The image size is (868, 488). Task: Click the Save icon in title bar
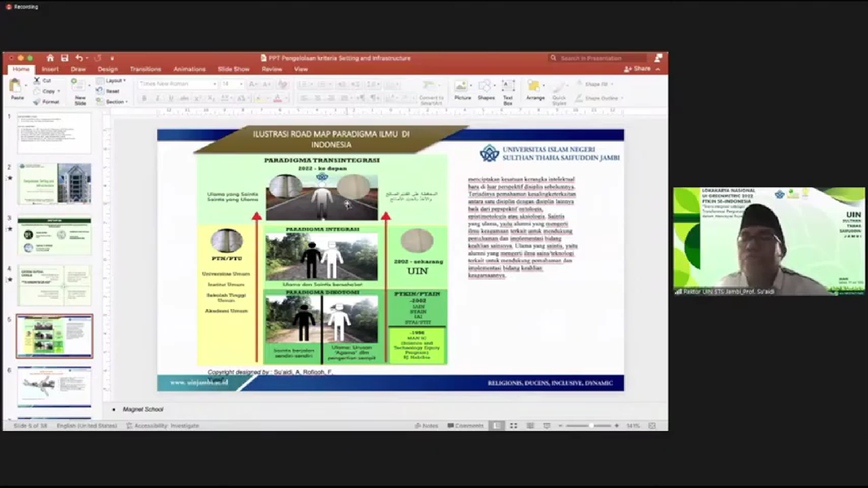pos(64,58)
